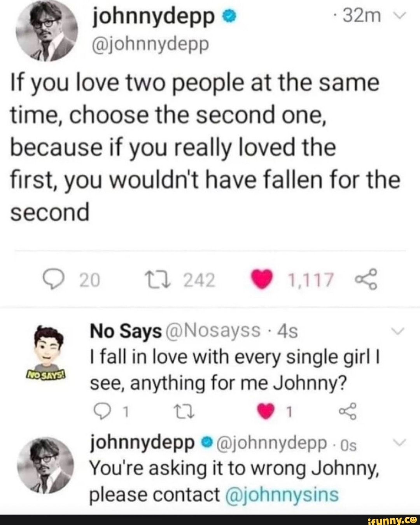Click the bold No Says display name
Image resolution: width=420 pixels, height=525 pixels.
pos(126,331)
